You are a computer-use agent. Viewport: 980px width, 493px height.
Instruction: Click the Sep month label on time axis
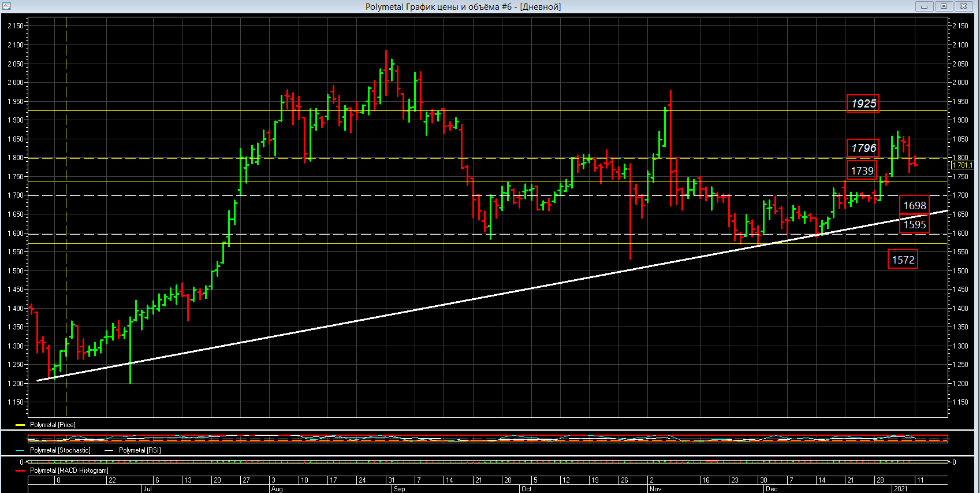tap(399, 489)
